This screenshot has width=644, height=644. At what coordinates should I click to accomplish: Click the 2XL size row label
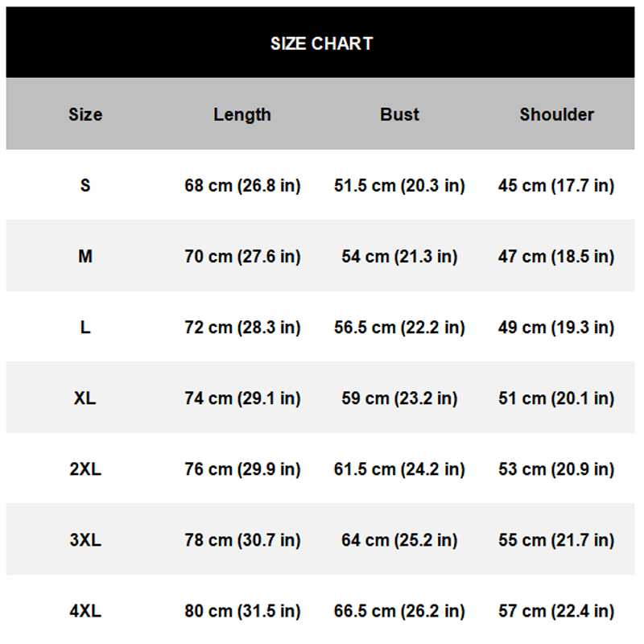coord(85,469)
